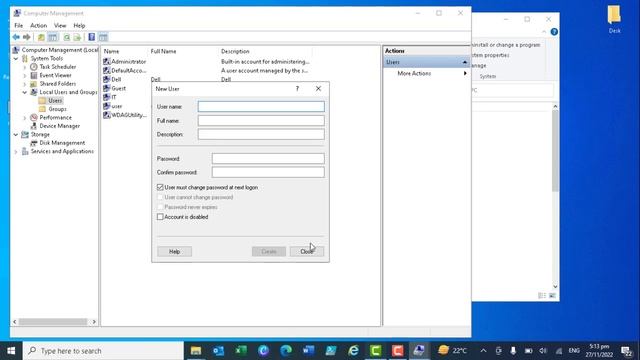Collapse the Users section in Actions pane
Image resolution: width=640 pixels, height=360 pixels.
coord(464,62)
